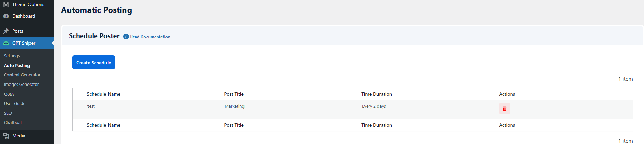This screenshot has height=144, width=644.
Task: Select the Auto Posting submenu item
Action: pos(17,65)
